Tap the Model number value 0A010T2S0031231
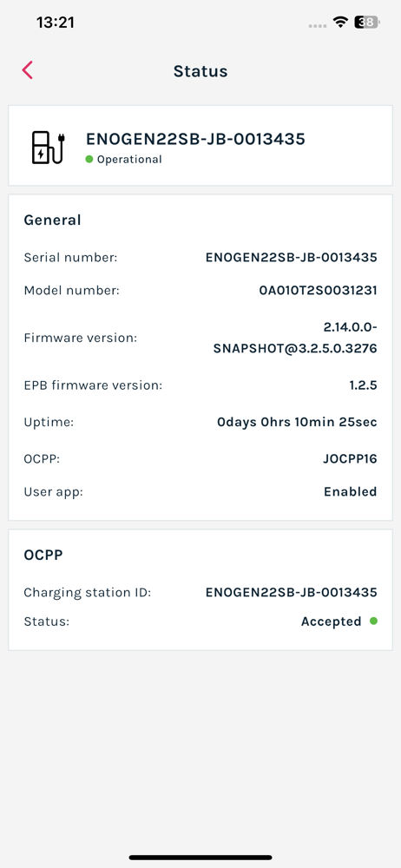Image resolution: width=401 pixels, height=868 pixels. (x=318, y=290)
